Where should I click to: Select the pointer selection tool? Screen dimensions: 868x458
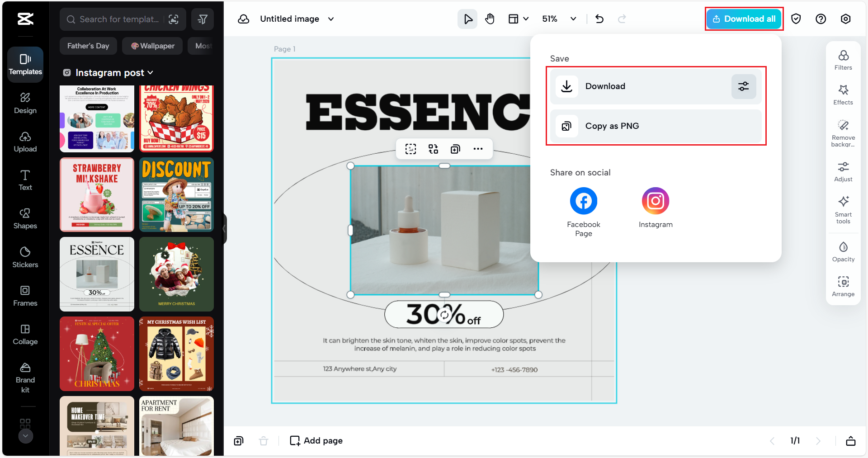click(467, 19)
